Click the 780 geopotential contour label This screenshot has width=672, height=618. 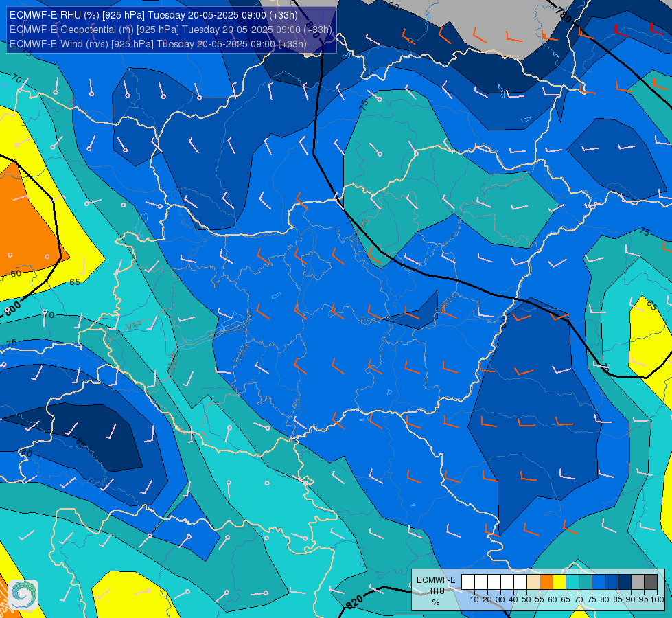(563, 15)
